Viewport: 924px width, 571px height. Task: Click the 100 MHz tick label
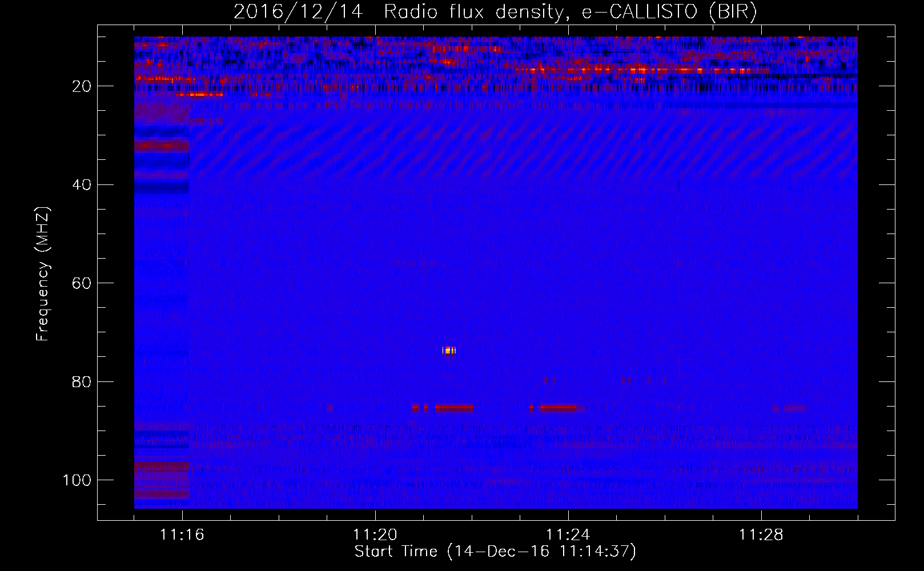tap(77, 480)
